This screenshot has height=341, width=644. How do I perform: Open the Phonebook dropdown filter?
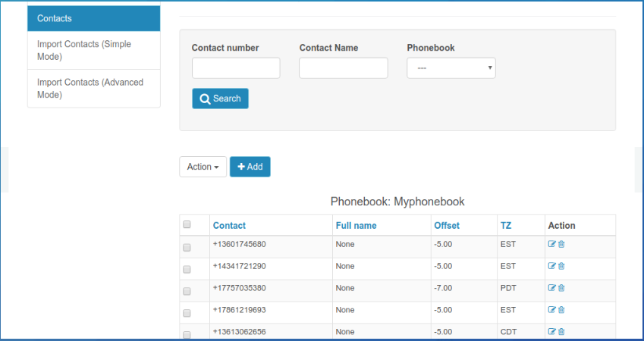tap(451, 68)
